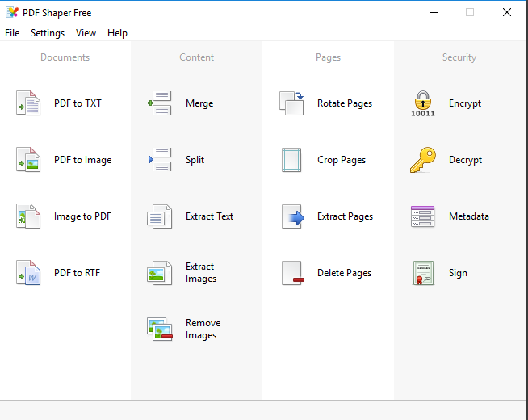
Task: Launch Image to PDF via its label
Action: point(83,216)
